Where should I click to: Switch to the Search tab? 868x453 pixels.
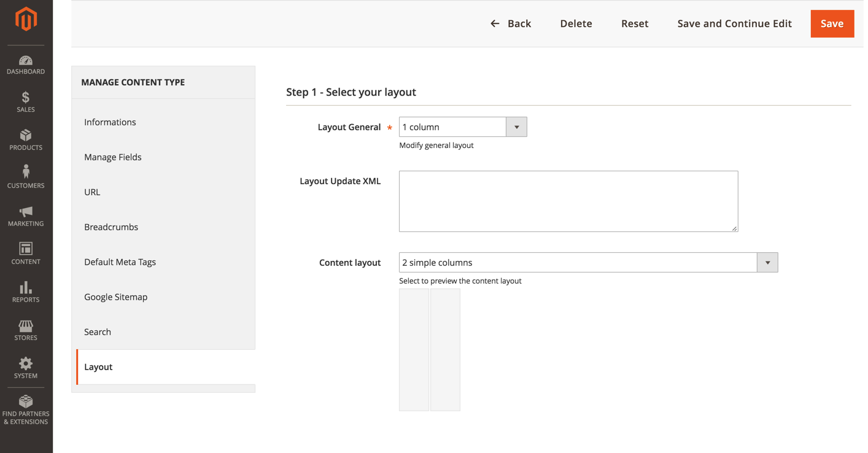tap(163, 332)
